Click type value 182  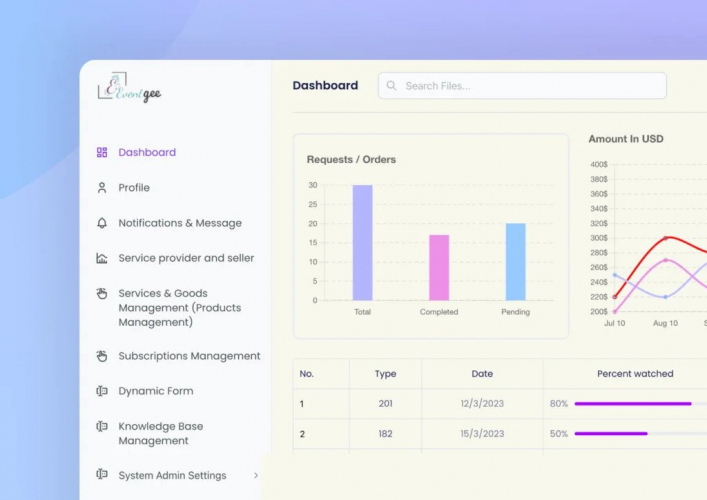tap(386, 434)
